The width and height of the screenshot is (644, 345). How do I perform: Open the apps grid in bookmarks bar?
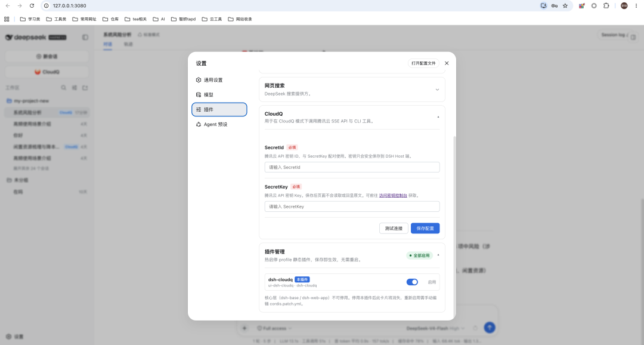click(7, 19)
